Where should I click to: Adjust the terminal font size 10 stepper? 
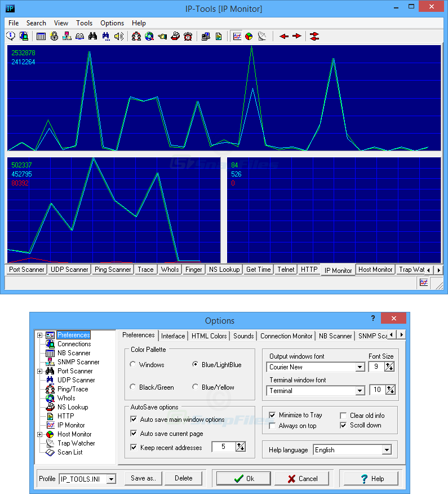click(390, 390)
